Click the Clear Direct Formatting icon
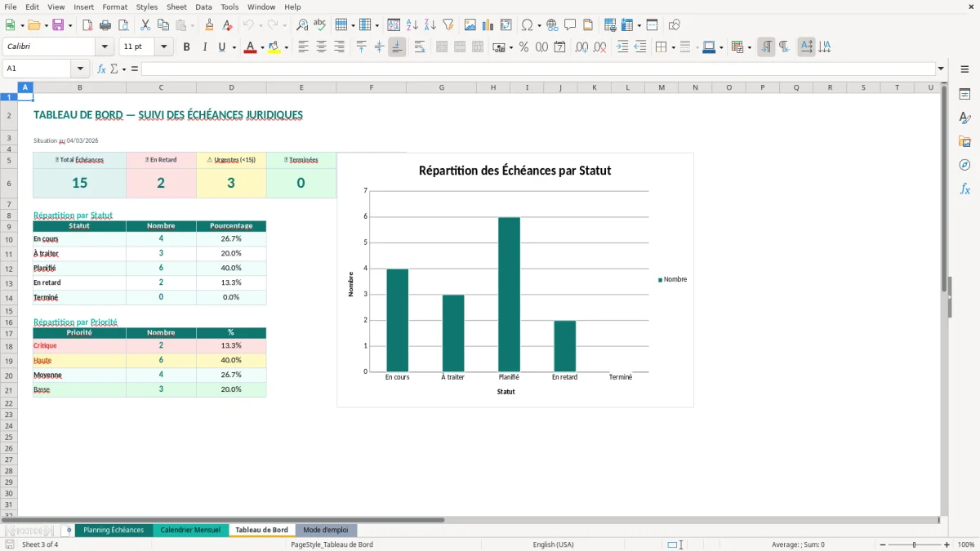 [x=228, y=25]
